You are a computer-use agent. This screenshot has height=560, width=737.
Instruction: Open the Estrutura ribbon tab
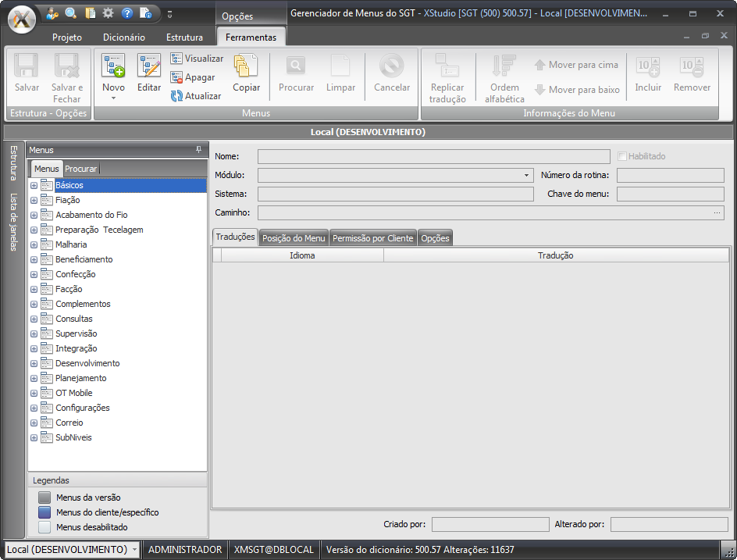[x=184, y=37]
